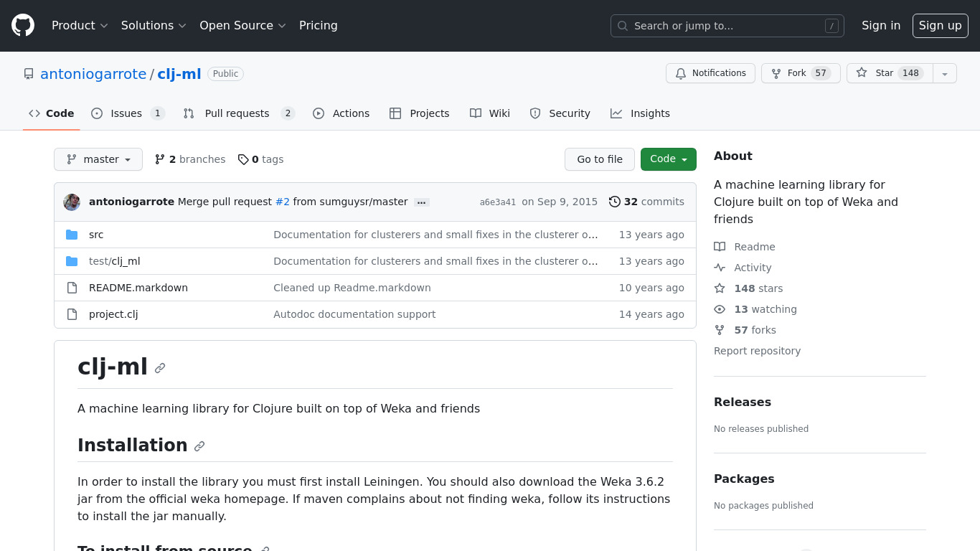980x551 pixels.
Task: Click the GitHub logo icon
Action: click(x=23, y=25)
